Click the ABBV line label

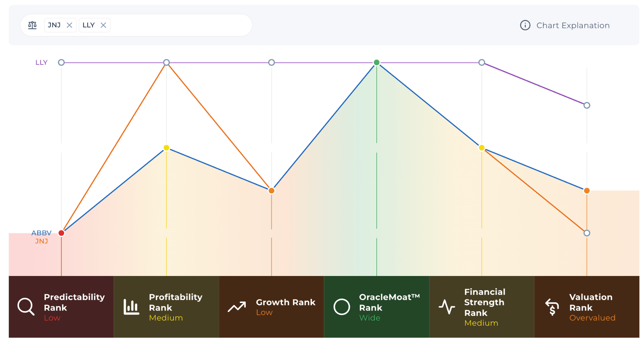coord(41,233)
